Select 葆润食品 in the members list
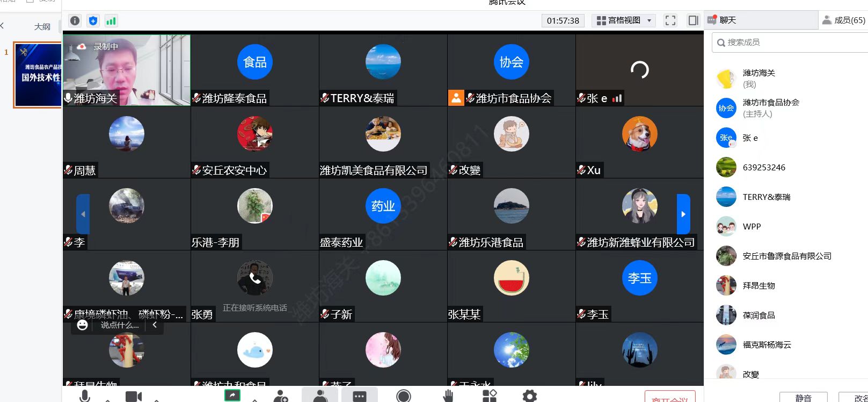This screenshot has width=868, height=402. [786, 315]
